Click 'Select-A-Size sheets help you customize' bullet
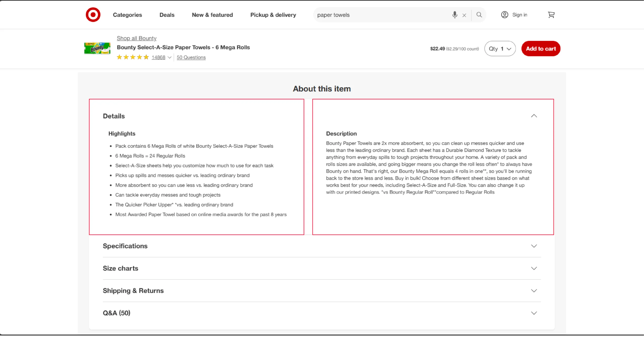This screenshot has height=358, width=644. 194,166
